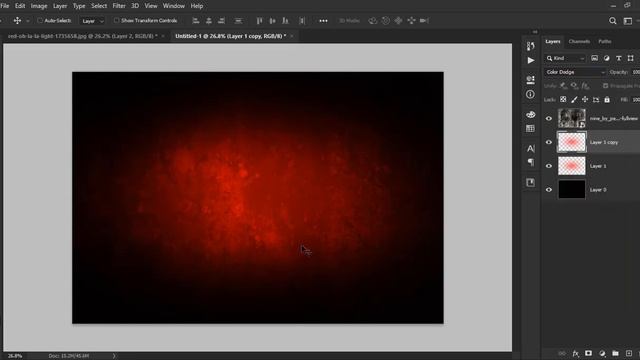The height and width of the screenshot is (360, 640).
Task: Select the Layer 1 copy layer name
Action: [604, 142]
